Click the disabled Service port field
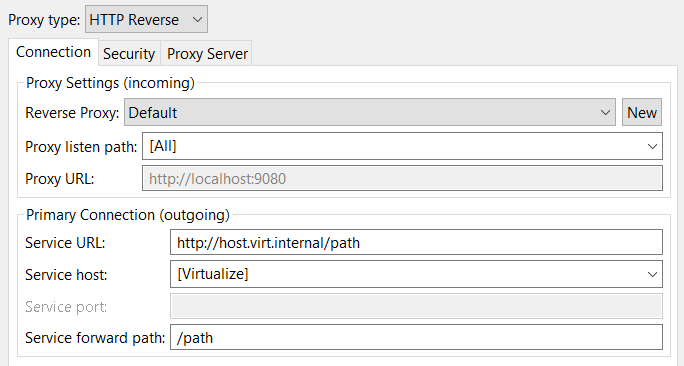684x366 pixels. point(416,306)
